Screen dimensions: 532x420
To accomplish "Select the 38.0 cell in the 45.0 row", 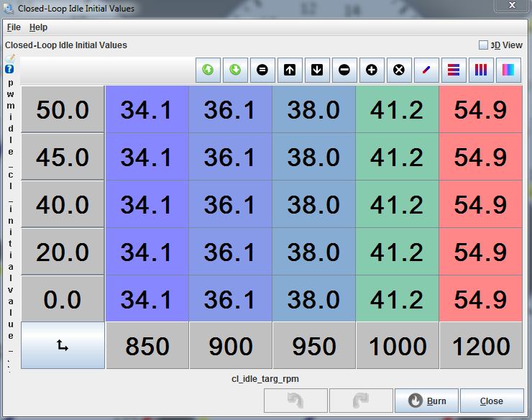I will (314, 157).
